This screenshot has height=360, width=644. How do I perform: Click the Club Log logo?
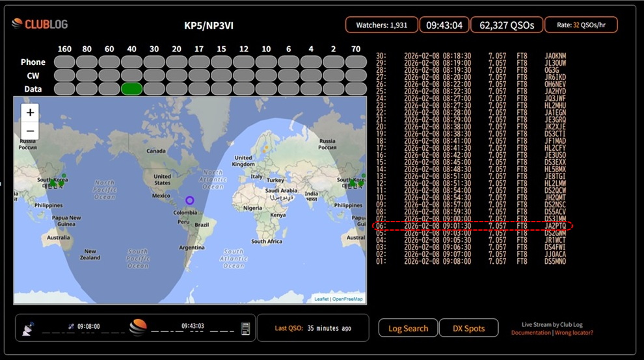[40, 24]
